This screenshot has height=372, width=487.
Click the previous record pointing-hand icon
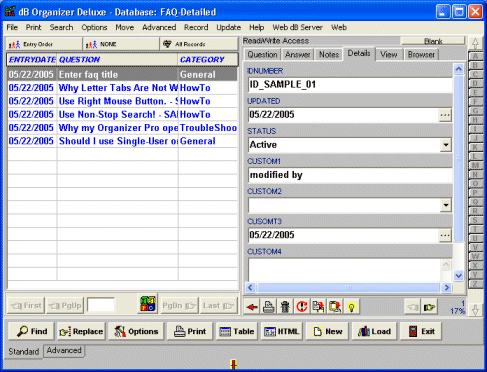[412, 307]
